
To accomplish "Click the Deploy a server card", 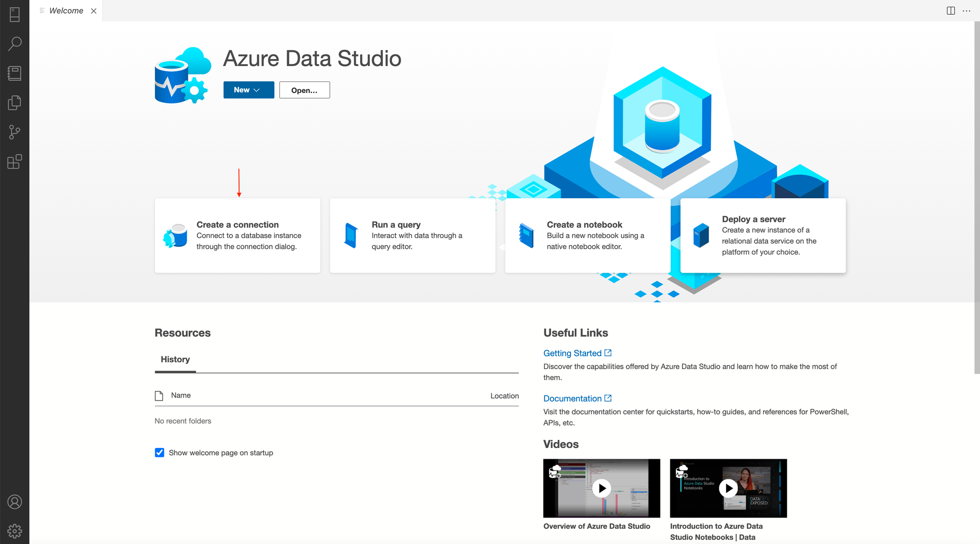I will [763, 236].
